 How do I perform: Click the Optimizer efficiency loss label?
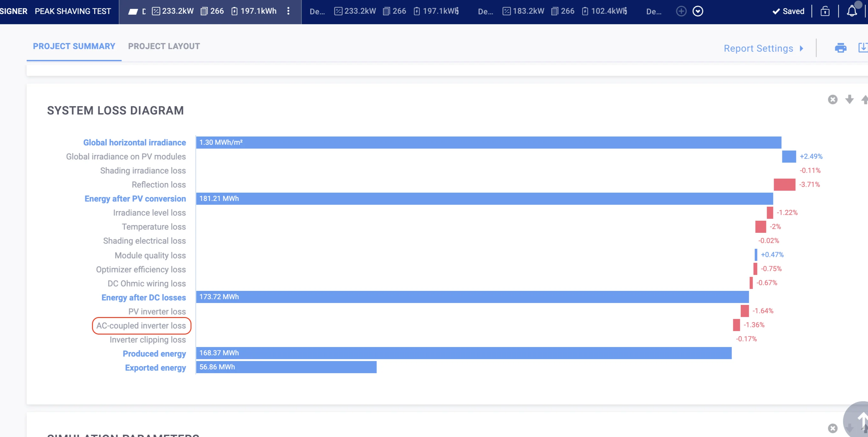pos(141,270)
